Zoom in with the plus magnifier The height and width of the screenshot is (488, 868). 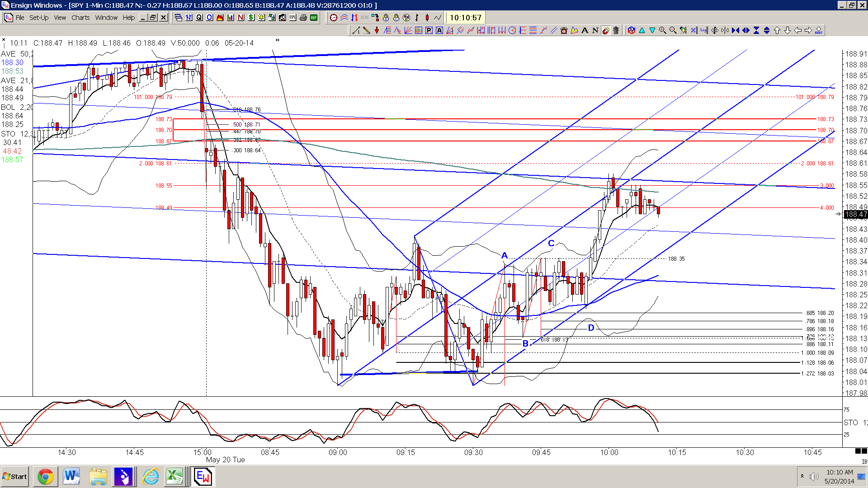[662, 30]
